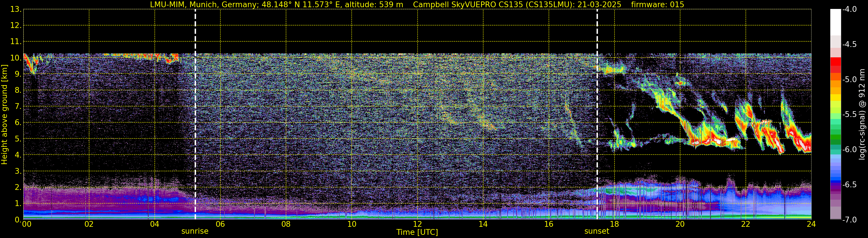
Task: Click the time axis tick '22'
Action: pos(746,224)
